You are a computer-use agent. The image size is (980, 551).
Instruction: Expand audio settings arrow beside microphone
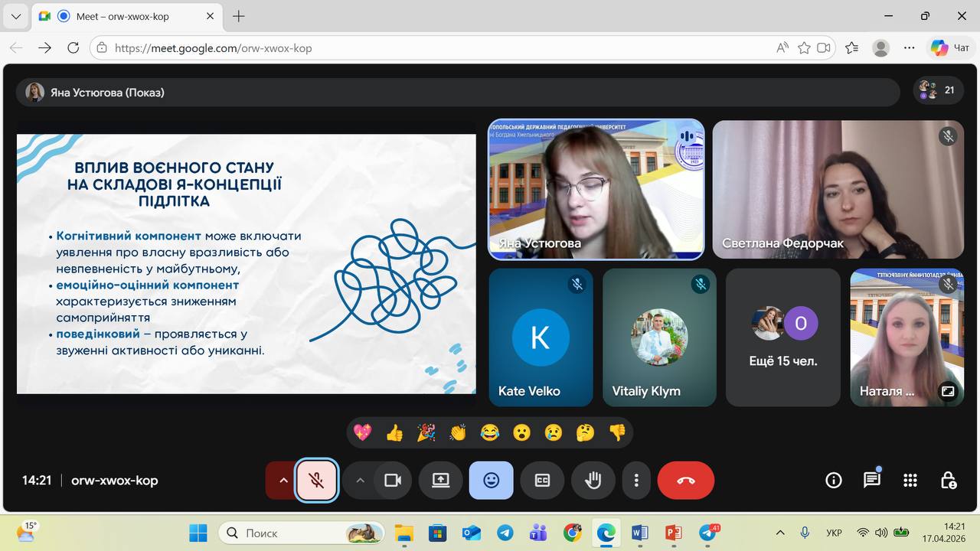pyautogui.click(x=283, y=481)
